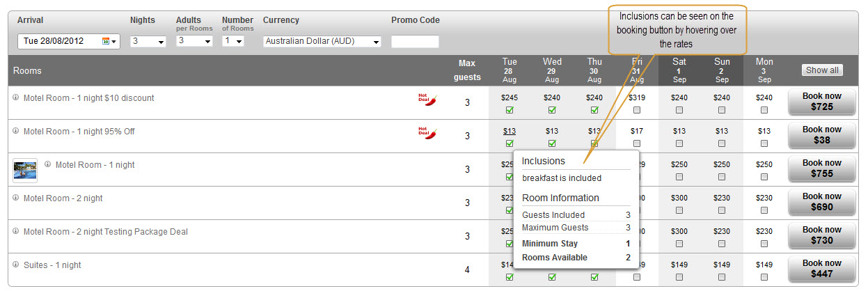Check Friday $319 checkbox for $10 discount room
The height and width of the screenshot is (298, 868).
(x=637, y=110)
